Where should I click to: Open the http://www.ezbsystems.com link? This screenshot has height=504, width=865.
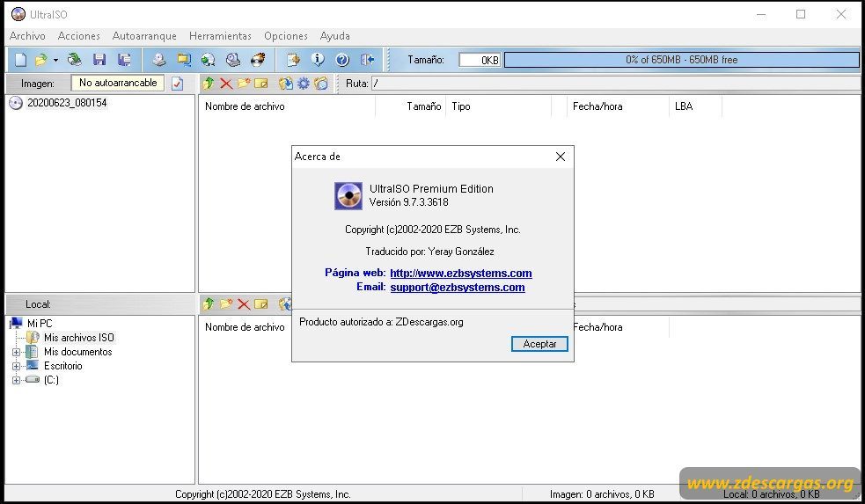[x=460, y=273]
